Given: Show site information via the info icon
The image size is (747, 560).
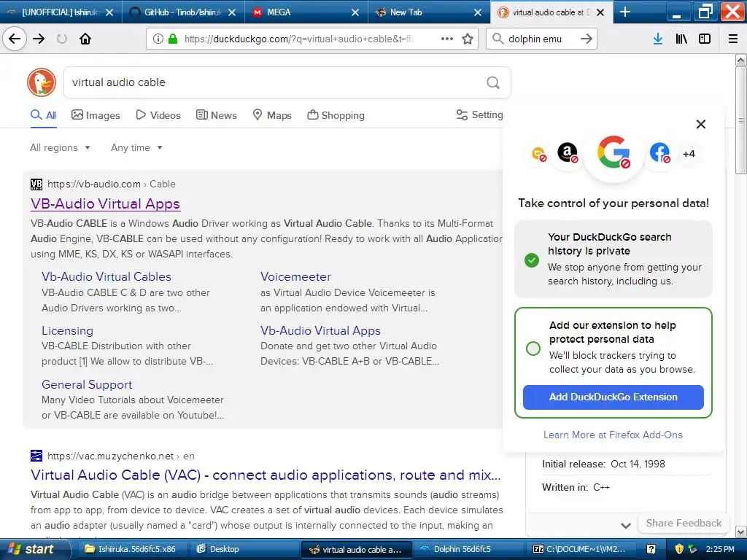Looking at the screenshot, I should [x=158, y=39].
